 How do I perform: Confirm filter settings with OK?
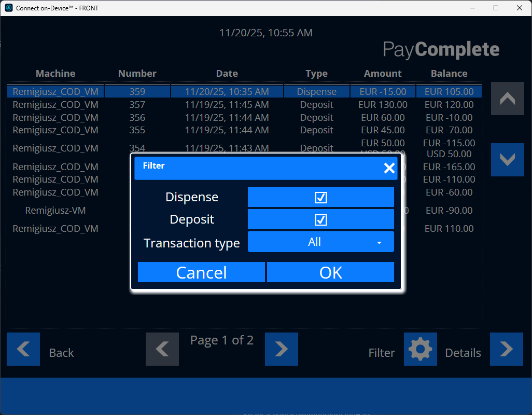point(330,272)
